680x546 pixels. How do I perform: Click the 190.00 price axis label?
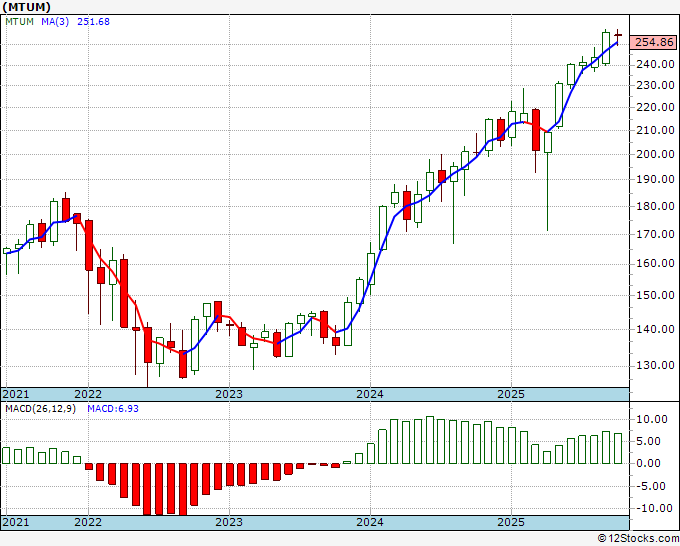pyautogui.click(x=657, y=179)
